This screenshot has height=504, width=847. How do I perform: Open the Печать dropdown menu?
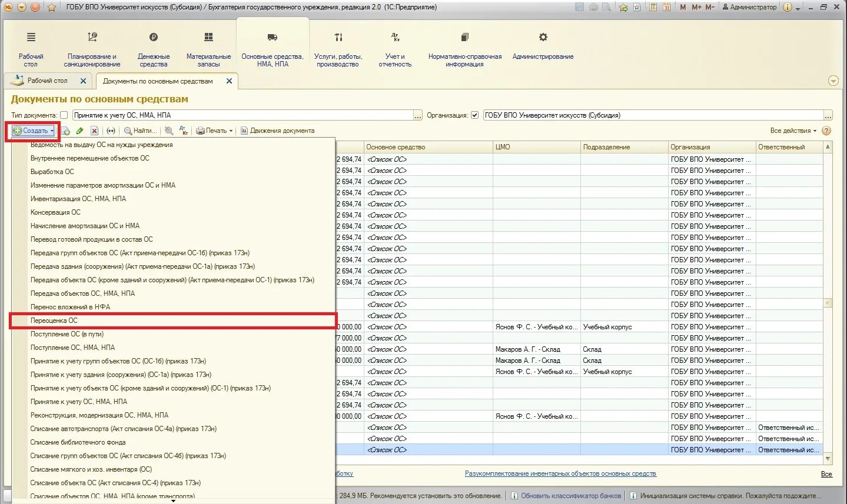coord(214,131)
